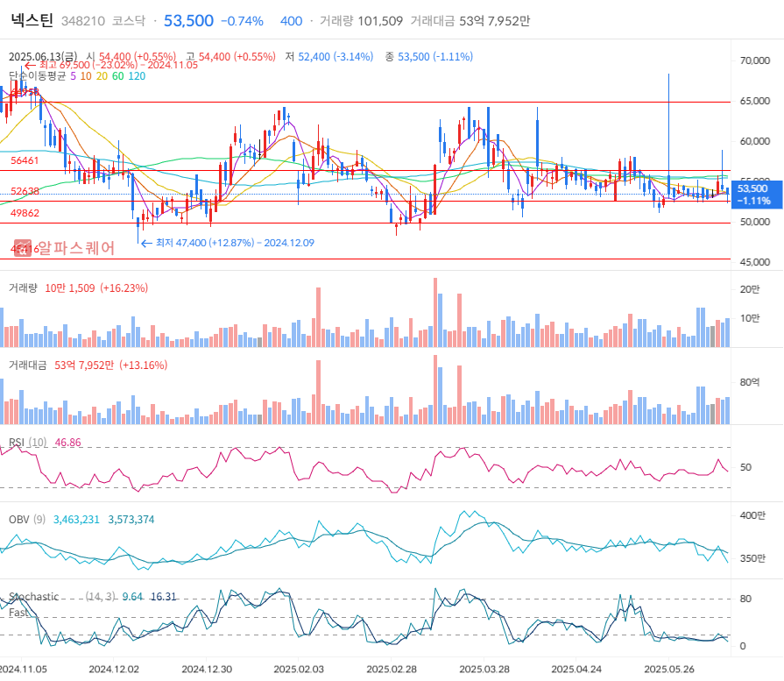The image size is (784, 681).
Task: Click the header 거래량 101,509 figure
Action: coord(361,21)
